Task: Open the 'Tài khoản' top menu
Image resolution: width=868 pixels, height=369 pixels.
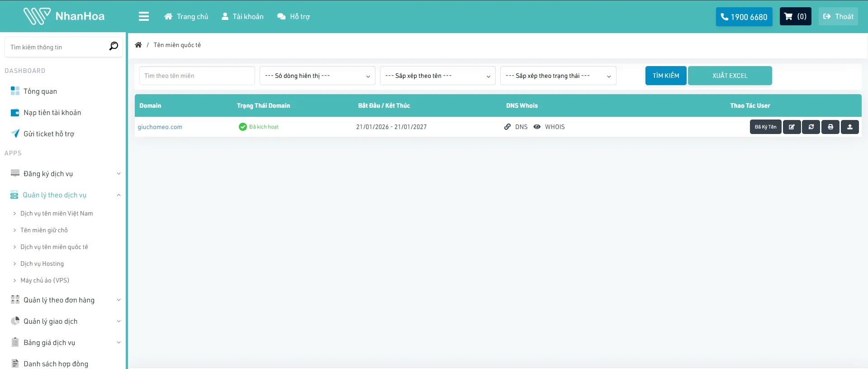Action: click(242, 17)
